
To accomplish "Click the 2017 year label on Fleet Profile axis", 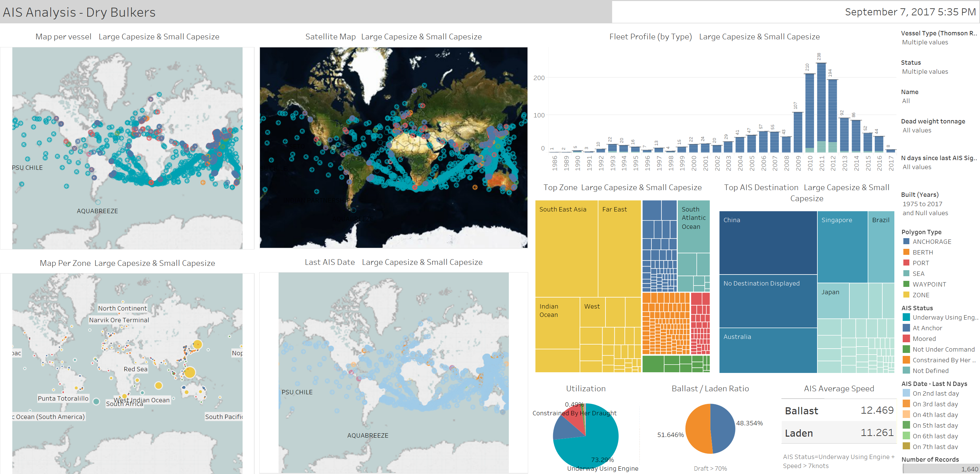I will coord(891,163).
